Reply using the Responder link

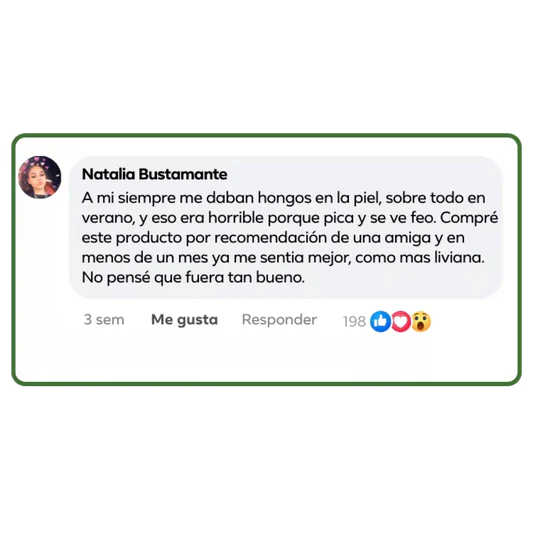[279, 320]
